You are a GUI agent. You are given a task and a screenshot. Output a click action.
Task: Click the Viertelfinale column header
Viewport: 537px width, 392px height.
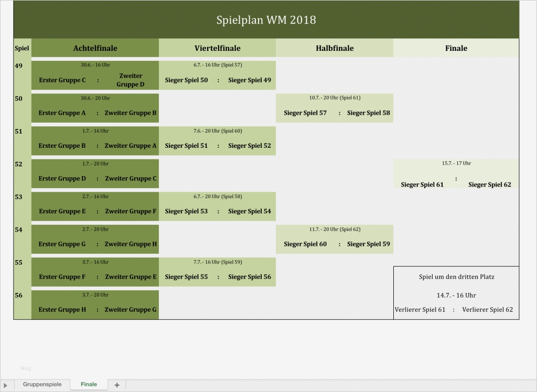tap(218, 48)
